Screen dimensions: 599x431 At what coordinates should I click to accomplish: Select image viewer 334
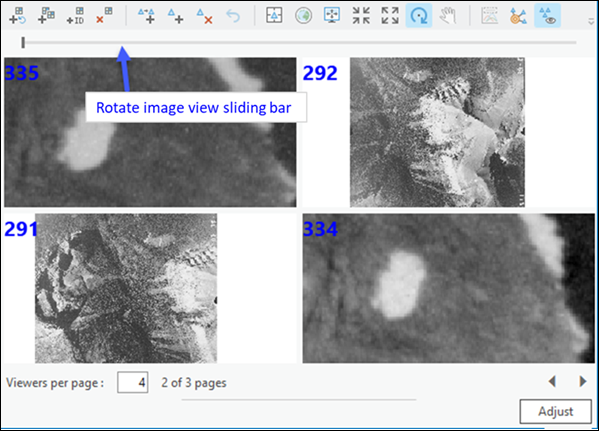pos(448,288)
